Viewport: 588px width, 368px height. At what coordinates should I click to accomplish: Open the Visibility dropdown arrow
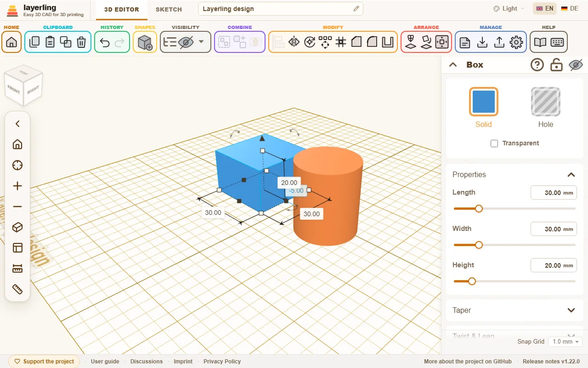pyautogui.click(x=201, y=42)
